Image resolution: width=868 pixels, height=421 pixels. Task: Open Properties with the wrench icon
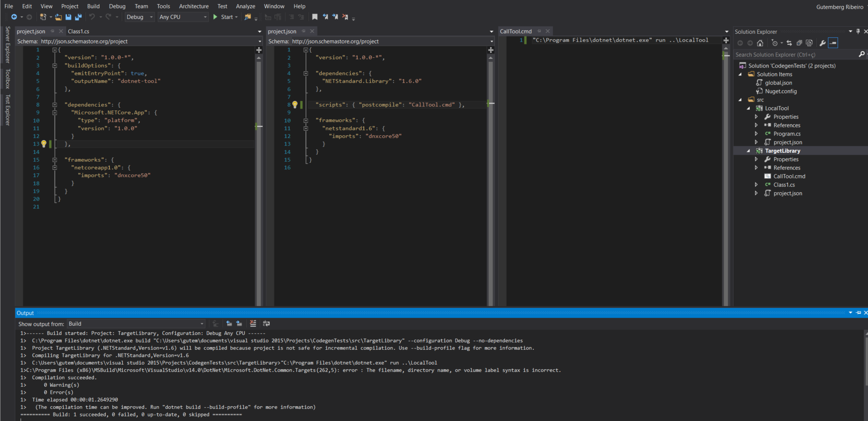click(x=822, y=43)
